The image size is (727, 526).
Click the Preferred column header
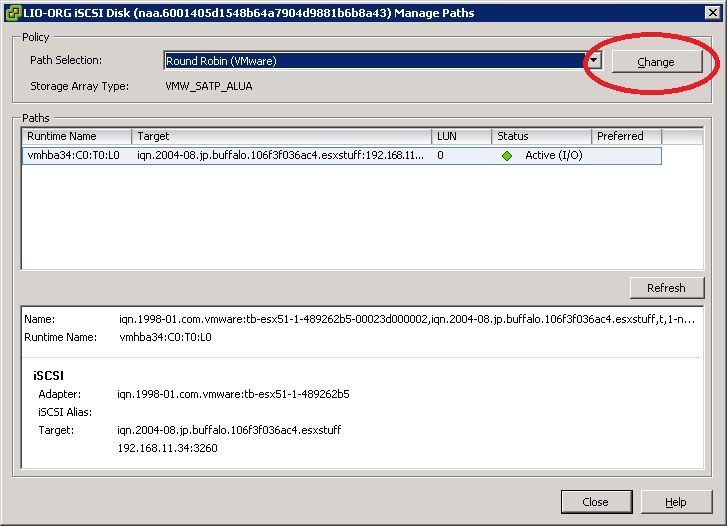[x=625, y=136]
